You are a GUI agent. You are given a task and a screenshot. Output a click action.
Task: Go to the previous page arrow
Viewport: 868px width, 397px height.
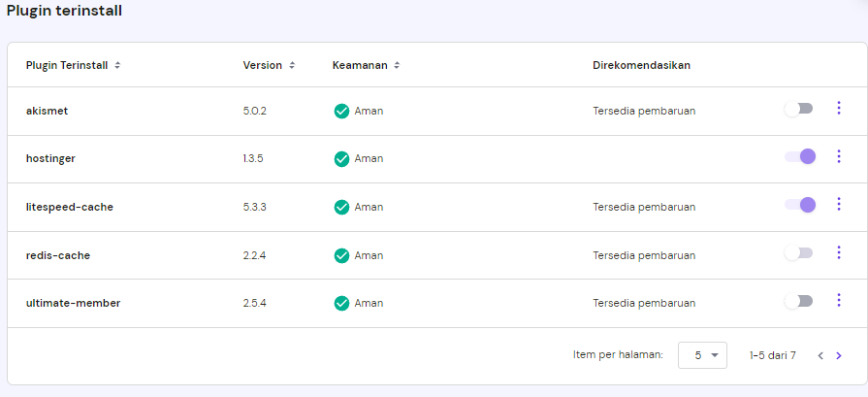click(820, 356)
